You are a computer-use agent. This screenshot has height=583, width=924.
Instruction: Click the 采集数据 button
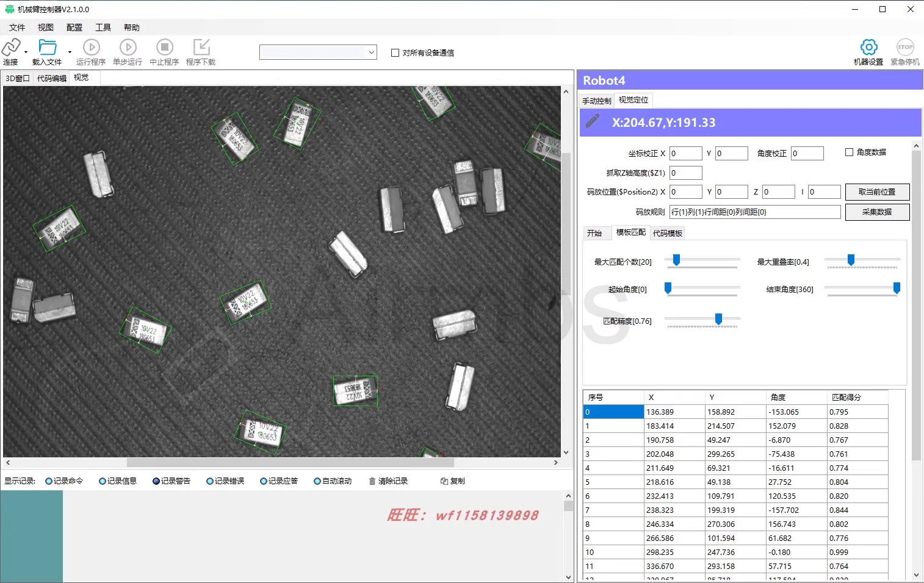(876, 212)
